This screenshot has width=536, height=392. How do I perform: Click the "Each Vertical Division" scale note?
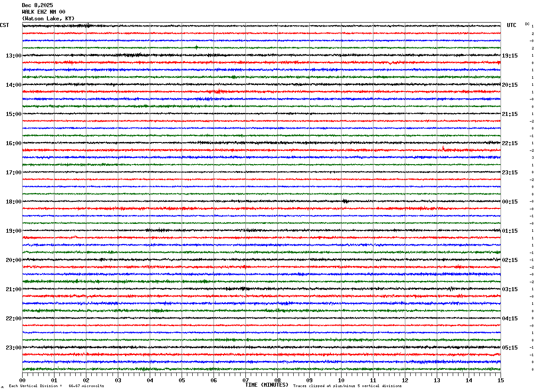(x=57, y=386)
